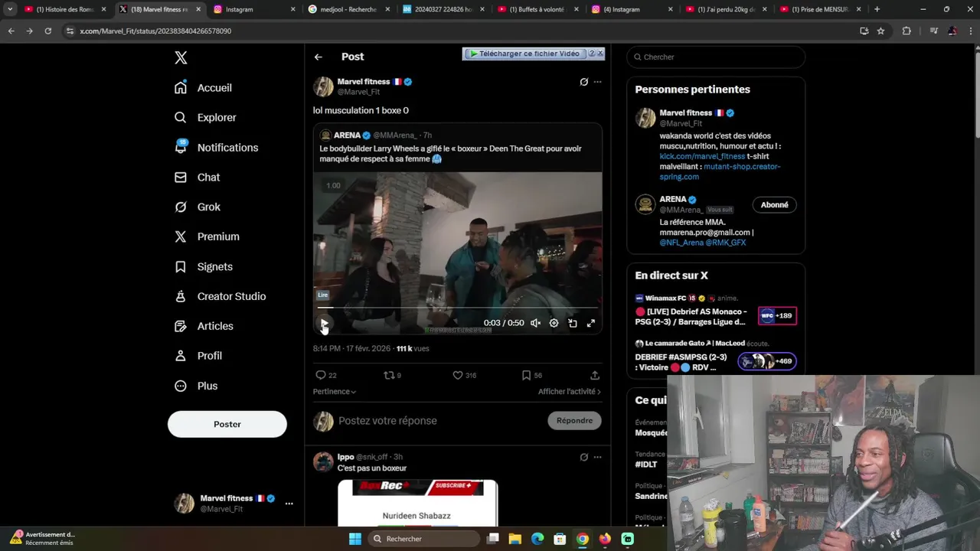This screenshot has width=980, height=551.
Task: Open Nurideen Shabazz image thumbnail
Action: point(417,503)
